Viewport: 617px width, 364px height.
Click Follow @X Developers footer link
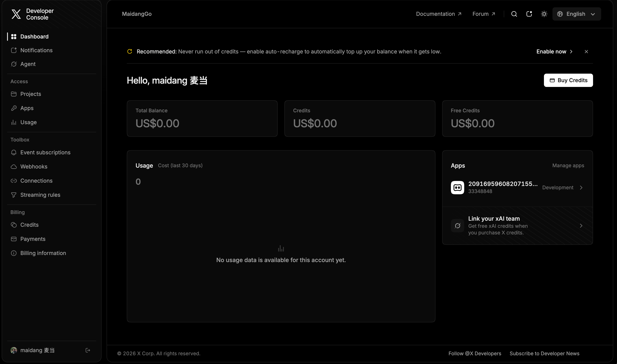[x=475, y=353]
